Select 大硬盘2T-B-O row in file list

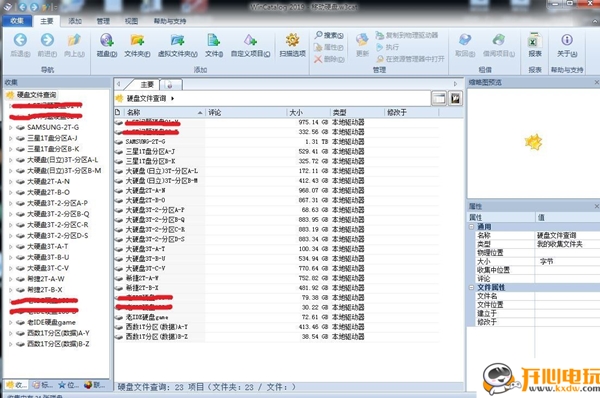coord(277,200)
